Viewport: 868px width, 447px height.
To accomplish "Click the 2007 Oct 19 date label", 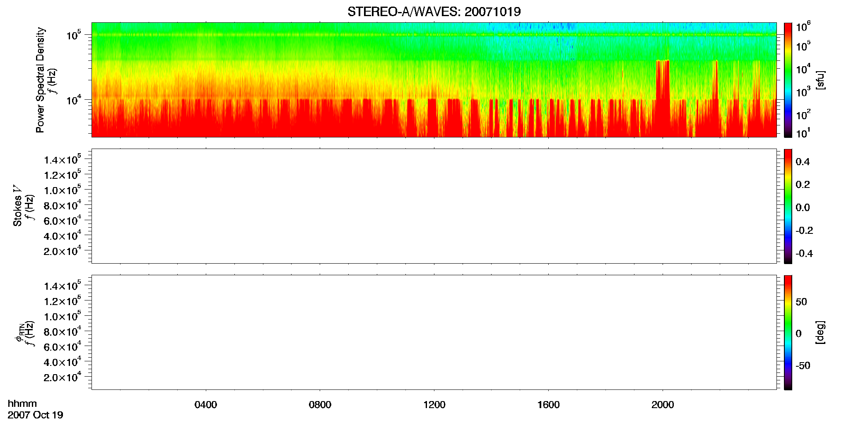I will click(x=35, y=415).
